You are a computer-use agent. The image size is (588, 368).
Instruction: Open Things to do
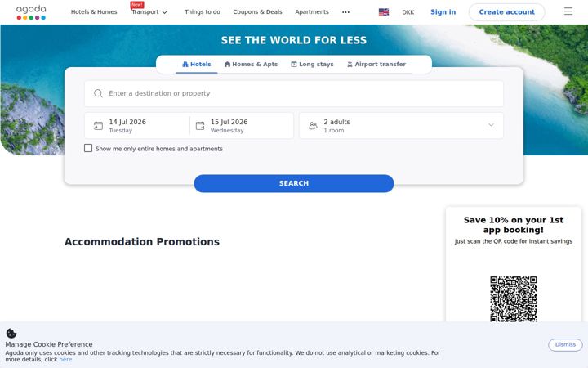(x=203, y=12)
